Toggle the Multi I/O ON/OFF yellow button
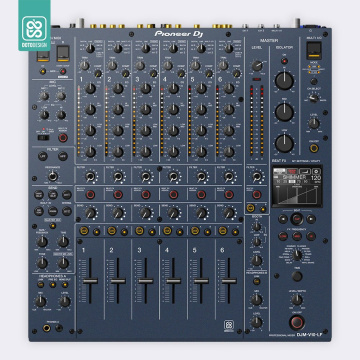Viewport: 360px width, 360px height. pyautogui.click(x=314, y=148)
